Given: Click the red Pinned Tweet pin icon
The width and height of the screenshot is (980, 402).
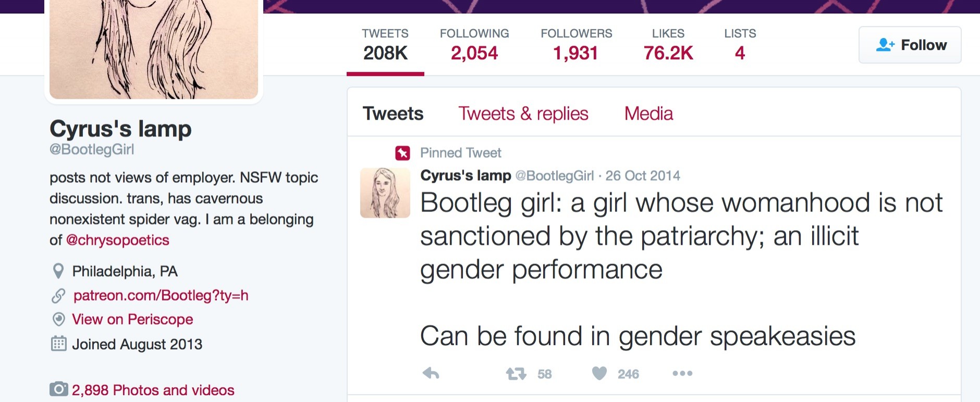Looking at the screenshot, I should point(402,153).
